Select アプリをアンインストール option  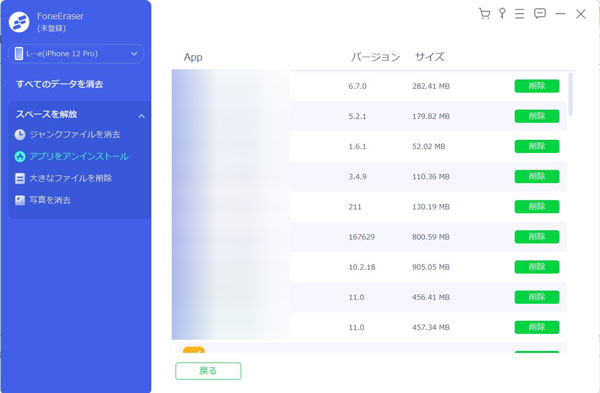pos(79,157)
